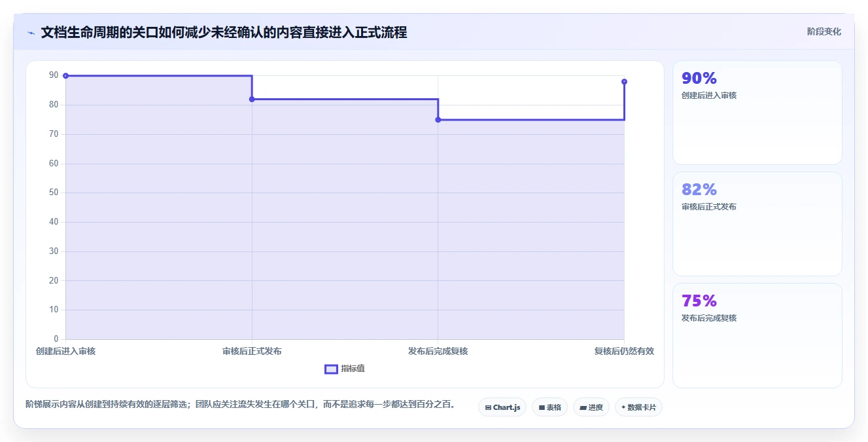
Task: Click the star icon in 数据卡片 tag
Action: pyautogui.click(x=623, y=407)
